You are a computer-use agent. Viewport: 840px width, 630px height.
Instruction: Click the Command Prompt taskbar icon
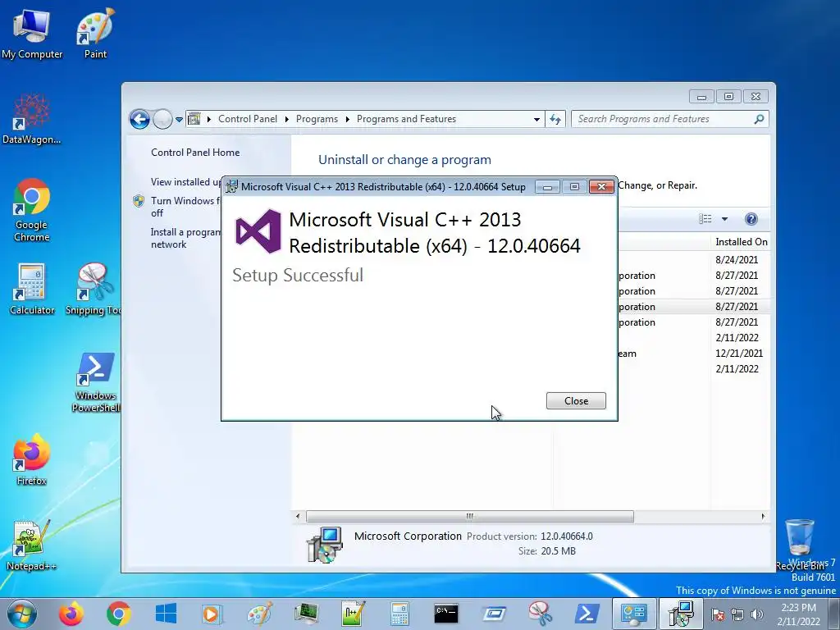coord(445,614)
